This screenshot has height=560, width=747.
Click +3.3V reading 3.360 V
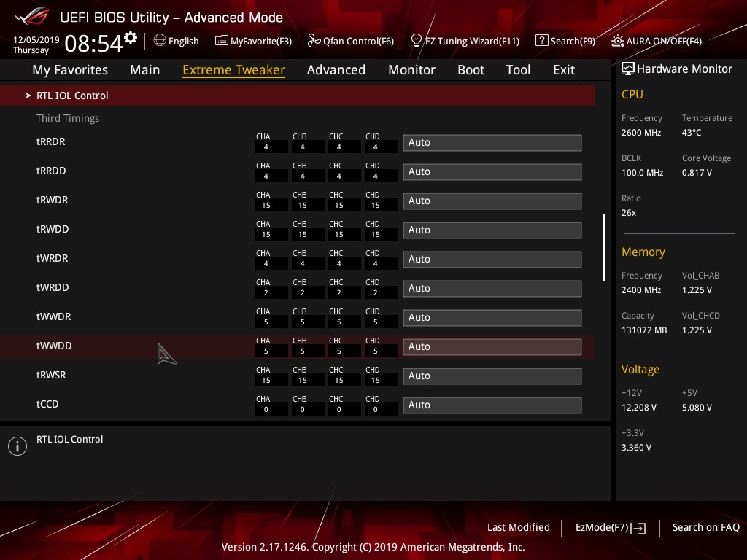[x=636, y=448]
